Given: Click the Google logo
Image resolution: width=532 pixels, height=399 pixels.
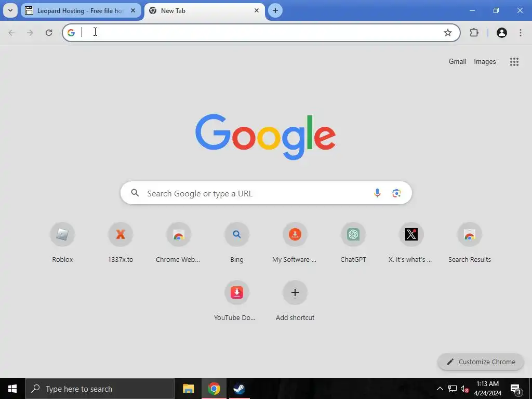Looking at the screenshot, I should (265, 137).
